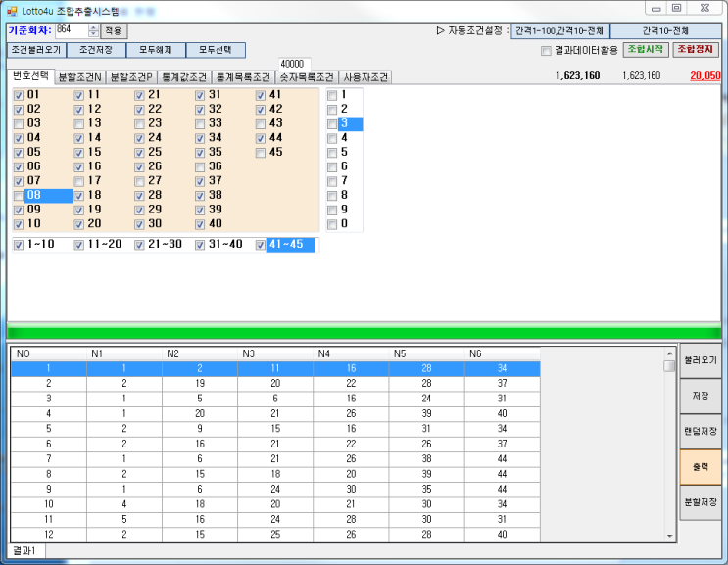This screenshot has height=565, width=728.
Task: Open the 통계값조건 tab
Action: [184, 77]
